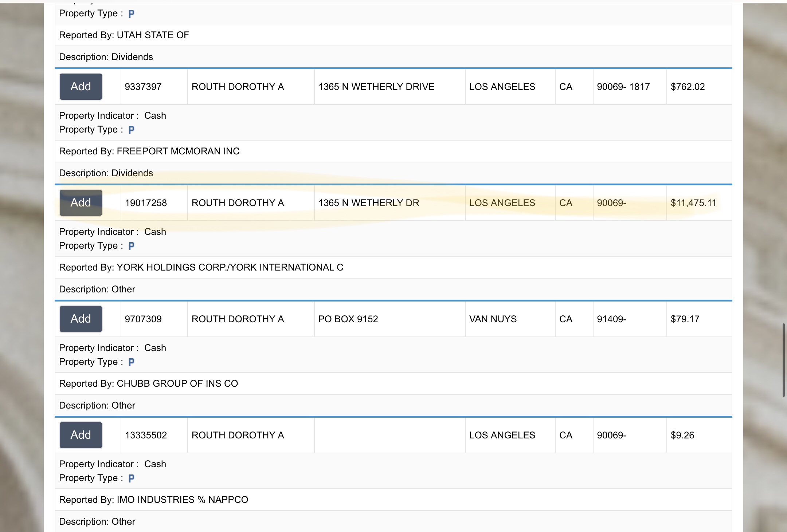Click zip code 90069- 1817

[623, 87]
